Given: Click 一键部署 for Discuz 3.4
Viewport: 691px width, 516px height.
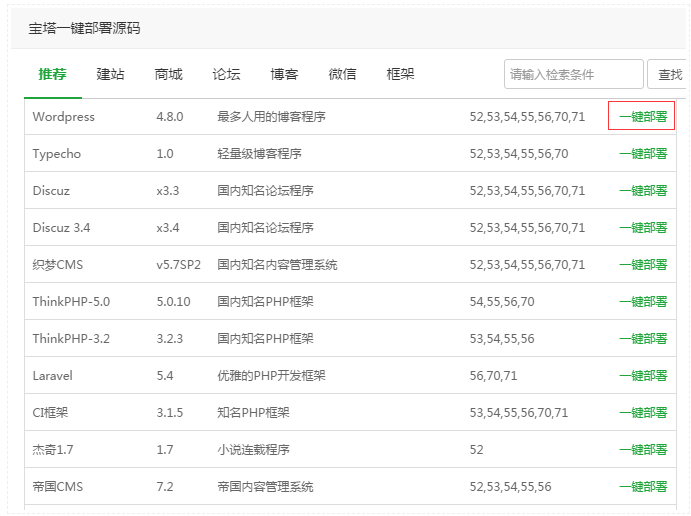Looking at the screenshot, I should tap(643, 228).
